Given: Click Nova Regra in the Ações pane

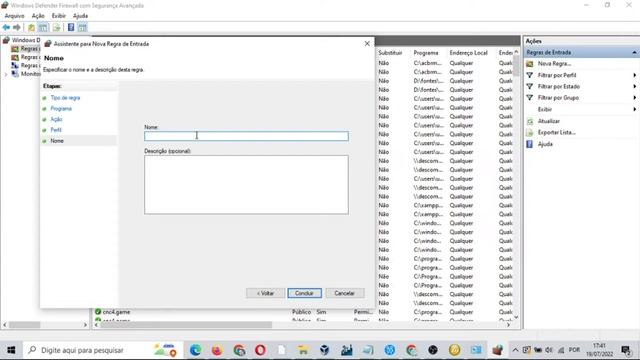Looking at the screenshot, I should tap(554, 64).
